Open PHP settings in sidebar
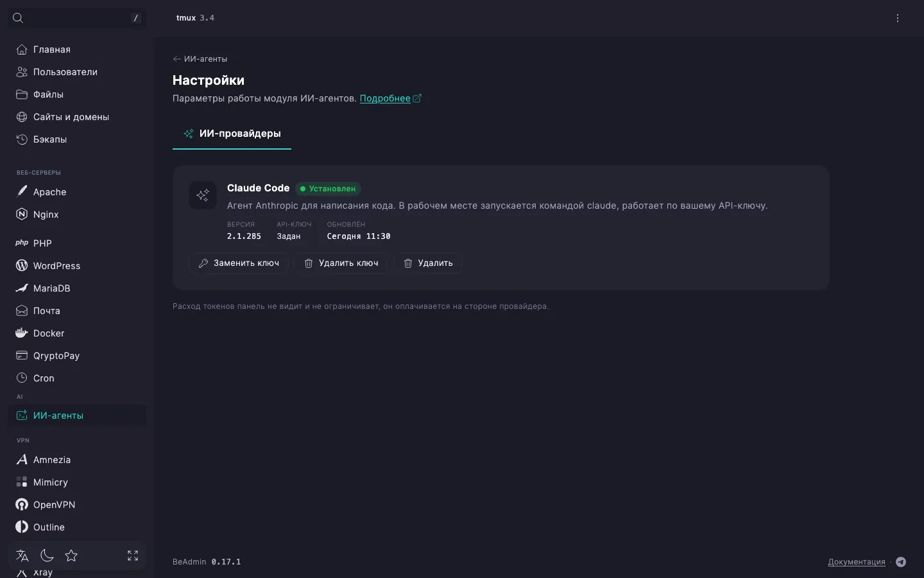 coord(77,243)
